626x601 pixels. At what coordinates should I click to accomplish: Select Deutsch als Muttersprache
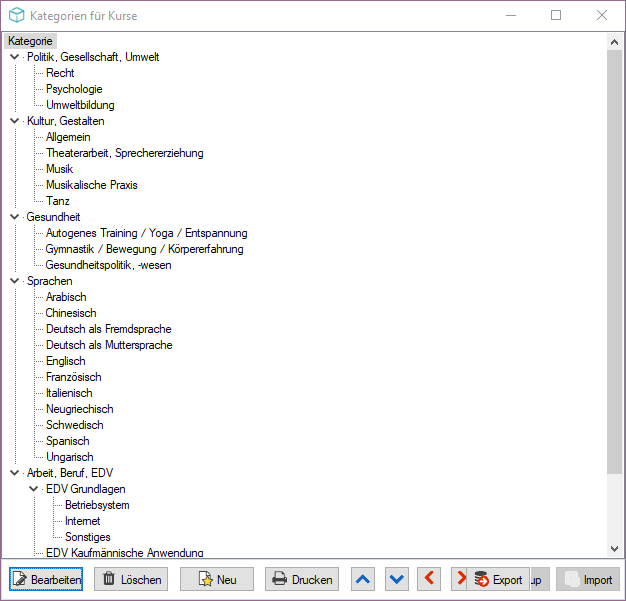pos(109,345)
